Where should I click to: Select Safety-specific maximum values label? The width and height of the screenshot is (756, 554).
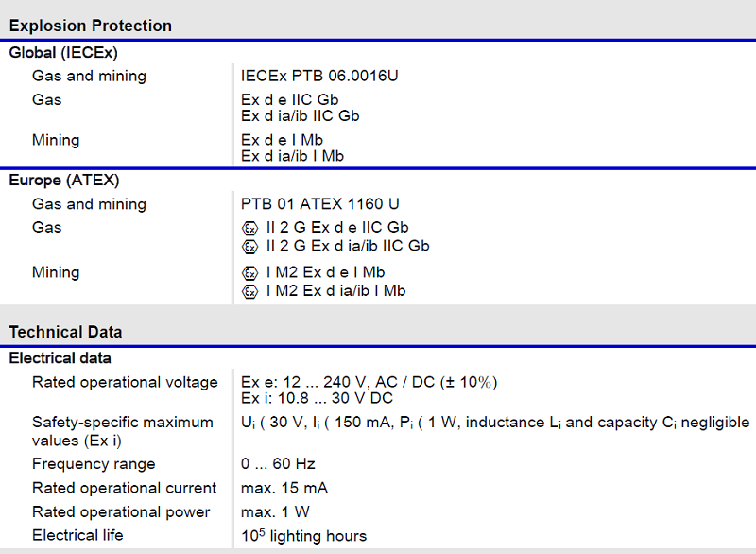click(x=123, y=431)
